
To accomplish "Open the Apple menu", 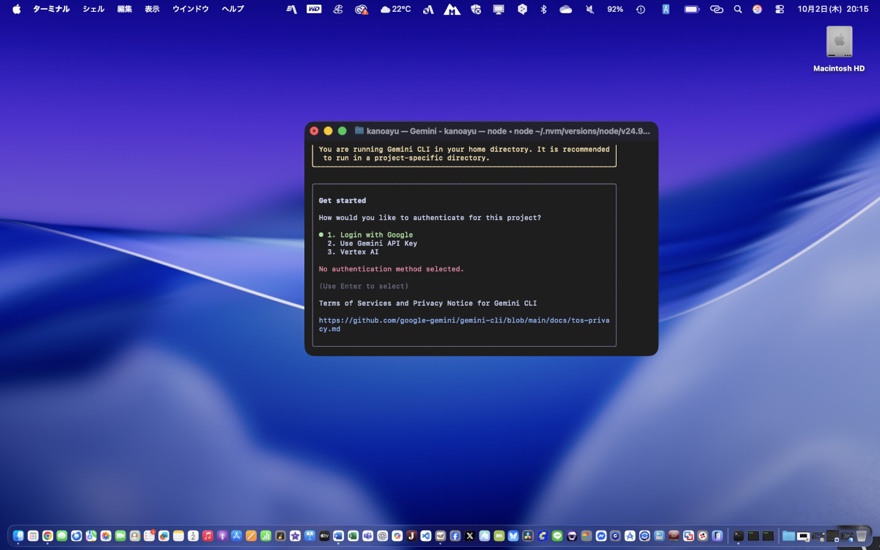I will [16, 9].
